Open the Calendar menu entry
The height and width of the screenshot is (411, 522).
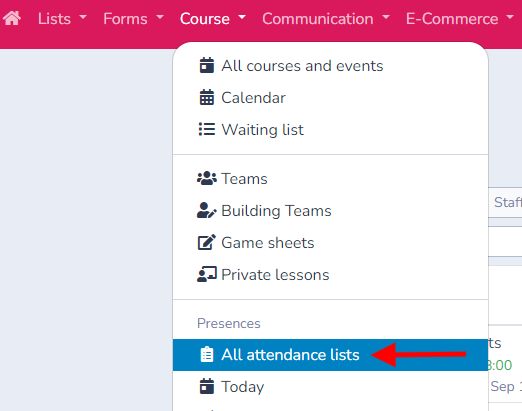pyautogui.click(x=330, y=98)
